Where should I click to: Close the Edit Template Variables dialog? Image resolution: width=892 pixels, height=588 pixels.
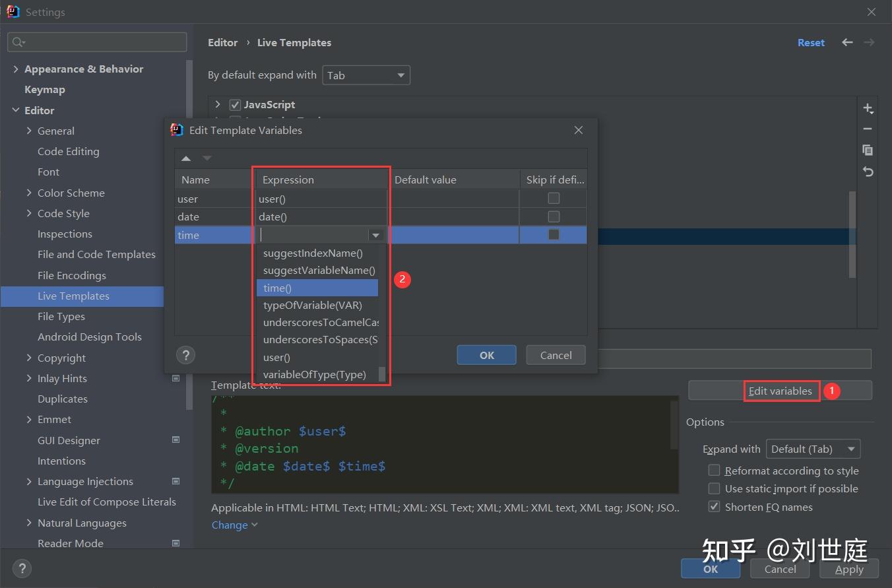[579, 130]
